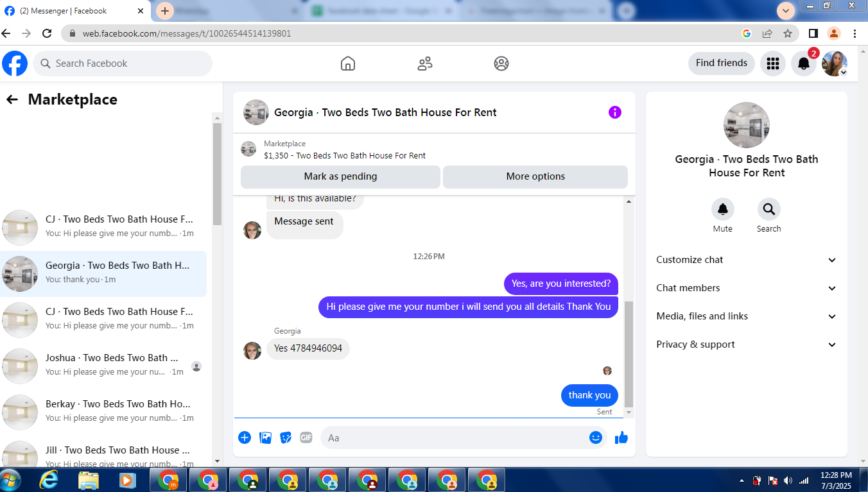
Task: Open Joshua Two Beds Two Bath conversation
Action: [103, 366]
